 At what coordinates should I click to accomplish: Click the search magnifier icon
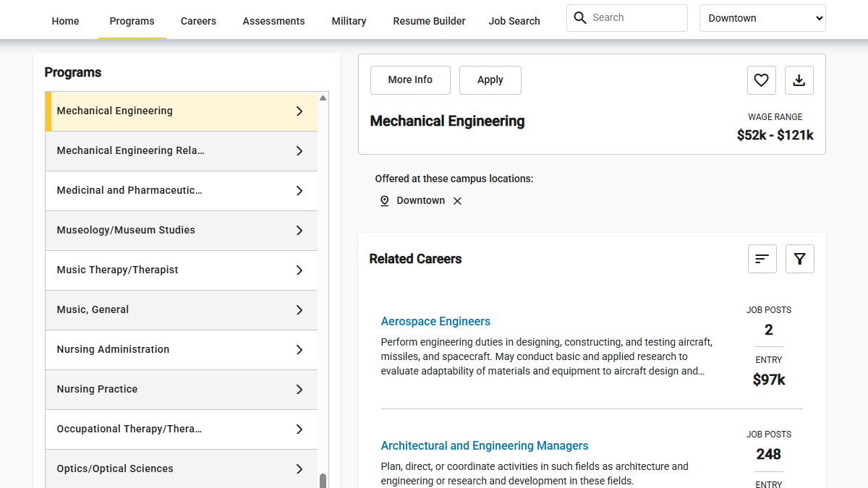point(580,18)
